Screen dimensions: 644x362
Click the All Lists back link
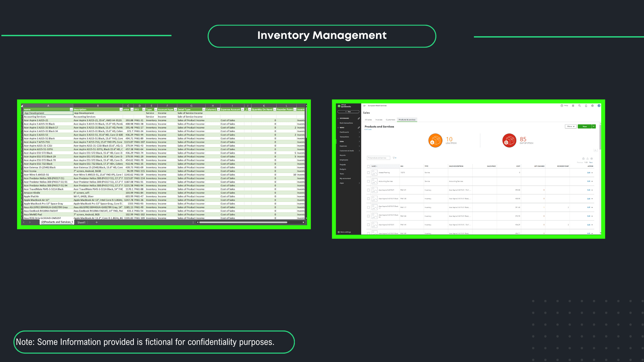[x=368, y=129]
